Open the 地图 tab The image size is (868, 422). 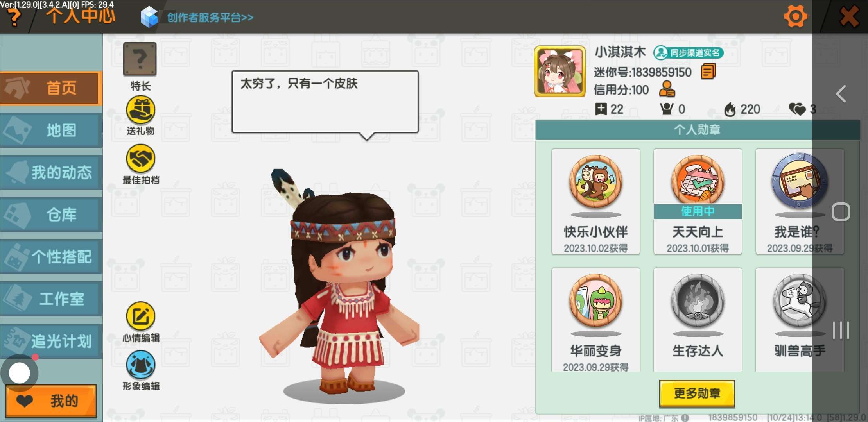[x=51, y=130]
